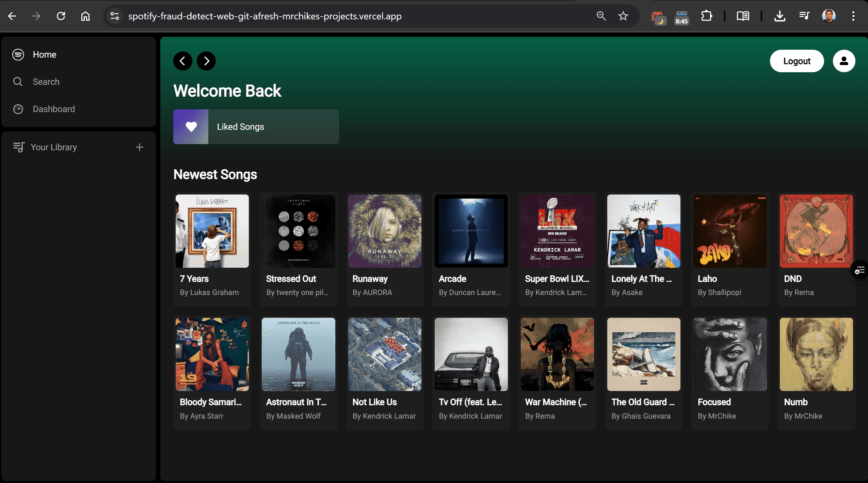Bookmark this page with the star icon

coord(623,16)
